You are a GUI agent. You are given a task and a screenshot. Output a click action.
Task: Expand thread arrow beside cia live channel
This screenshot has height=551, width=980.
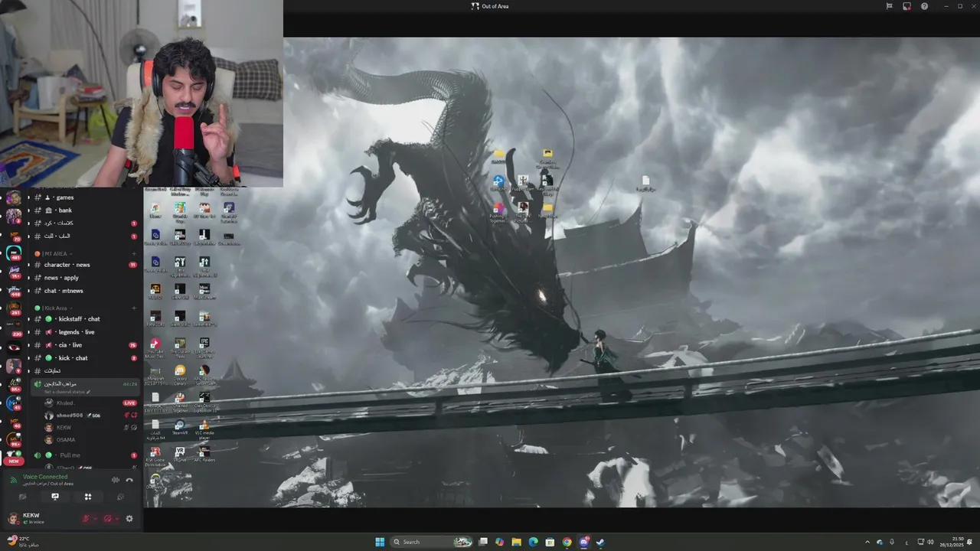(x=29, y=345)
